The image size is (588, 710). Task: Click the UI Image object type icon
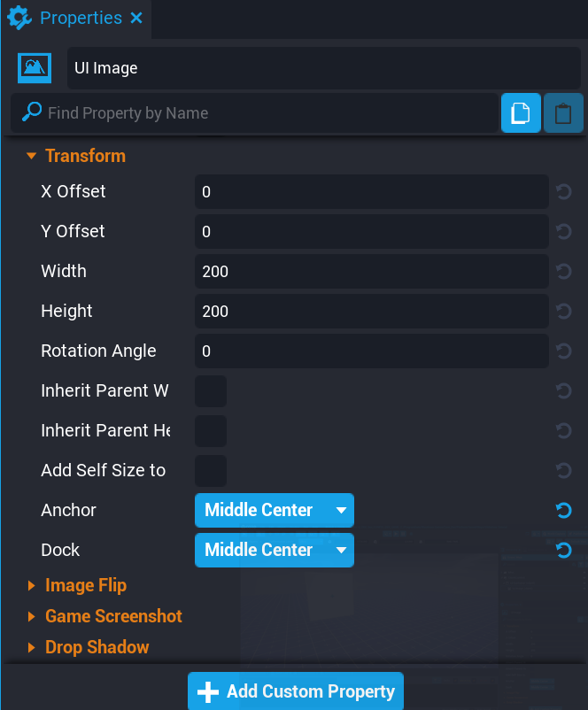pos(35,67)
